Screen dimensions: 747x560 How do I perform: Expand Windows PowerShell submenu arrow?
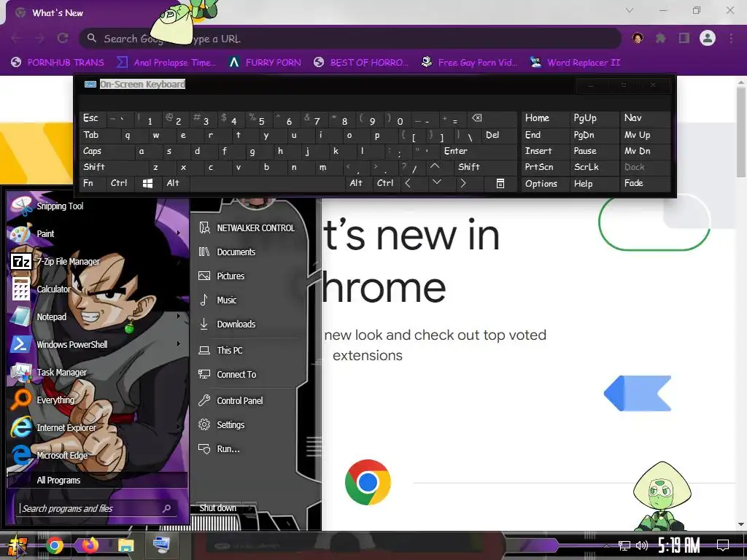[x=179, y=344]
